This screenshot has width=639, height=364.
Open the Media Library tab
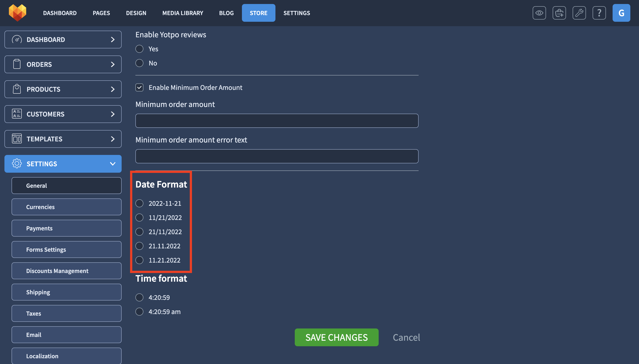pyautogui.click(x=183, y=13)
